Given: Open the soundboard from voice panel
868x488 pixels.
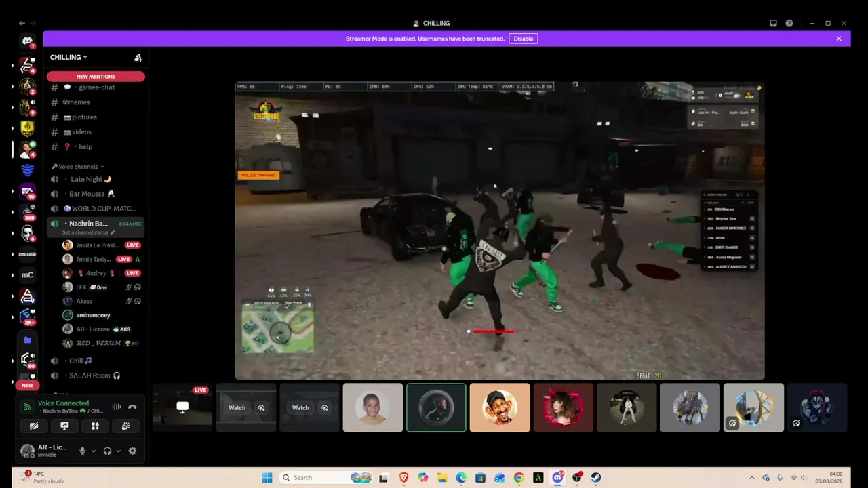Looking at the screenshot, I should click(x=125, y=426).
